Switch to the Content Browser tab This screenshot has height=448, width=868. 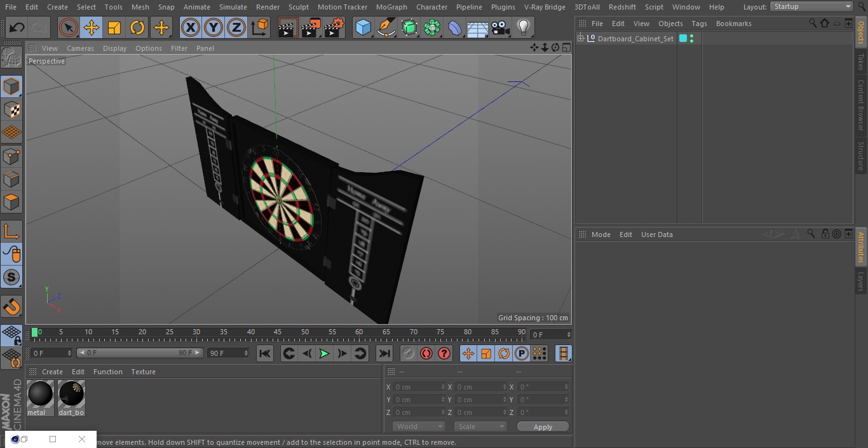tap(861, 105)
